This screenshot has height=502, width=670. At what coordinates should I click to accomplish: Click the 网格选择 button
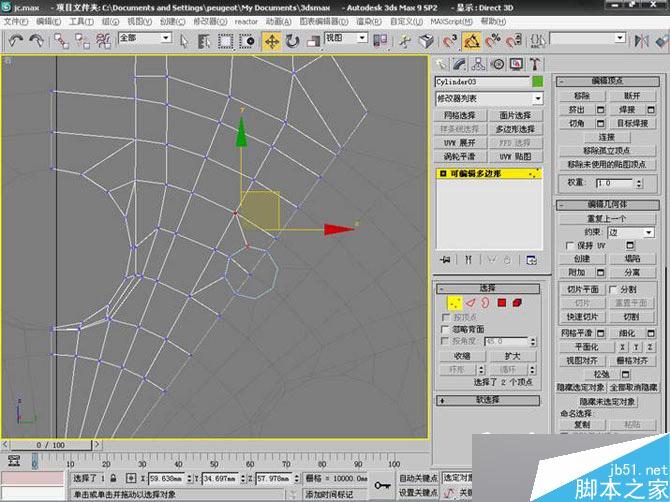tap(459, 115)
